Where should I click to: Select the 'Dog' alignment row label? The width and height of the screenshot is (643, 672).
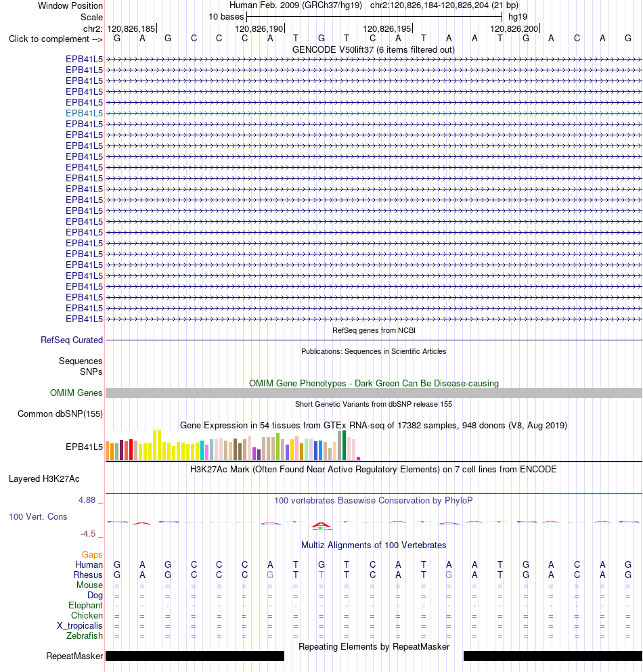pos(95,596)
